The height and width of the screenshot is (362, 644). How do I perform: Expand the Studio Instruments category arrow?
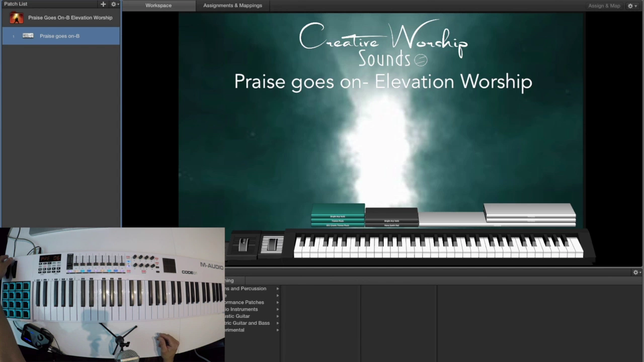(277, 309)
